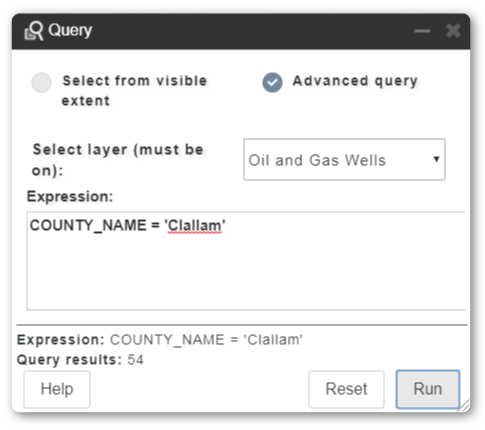Open the Oil and Gas Wells layer dropdown
Image resolution: width=485 pixels, height=430 pixels.
[x=344, y=160]
